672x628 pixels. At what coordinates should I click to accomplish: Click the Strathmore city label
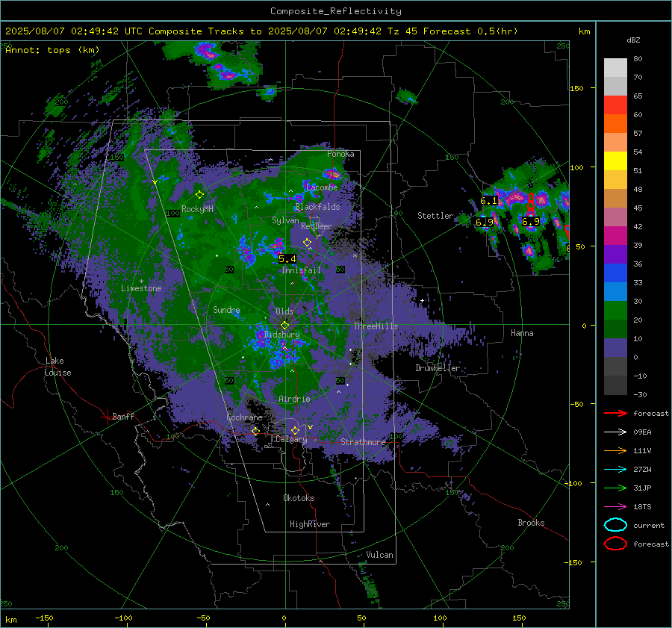click(363, 442)
